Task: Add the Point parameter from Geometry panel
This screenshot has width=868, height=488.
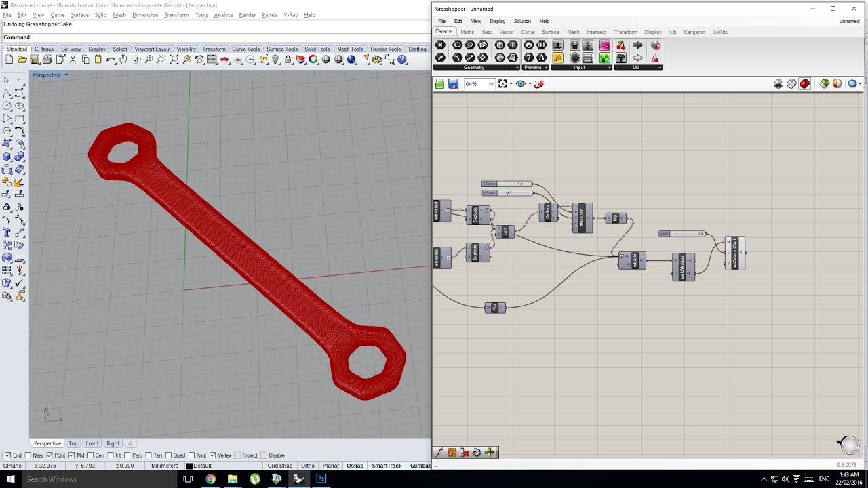Action: click(x=440, y=45)
